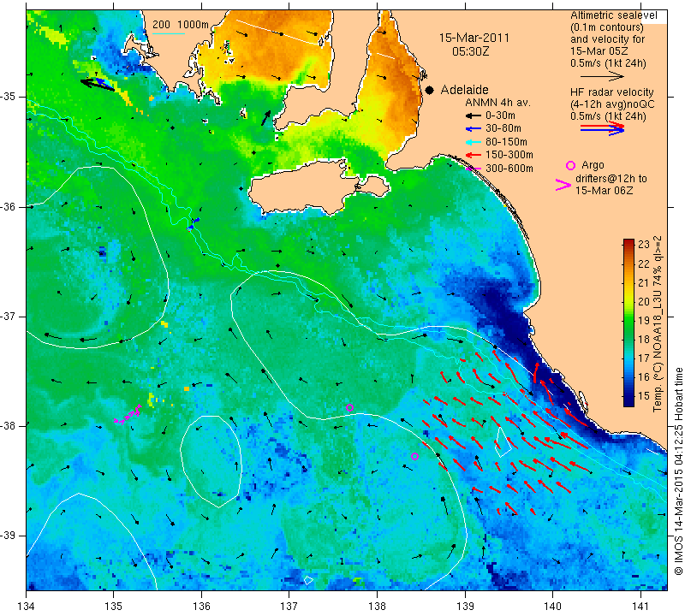Click the cyan 200m contour legend line
The height and width of the screenshot is (616, 685).
coord(169,33)
